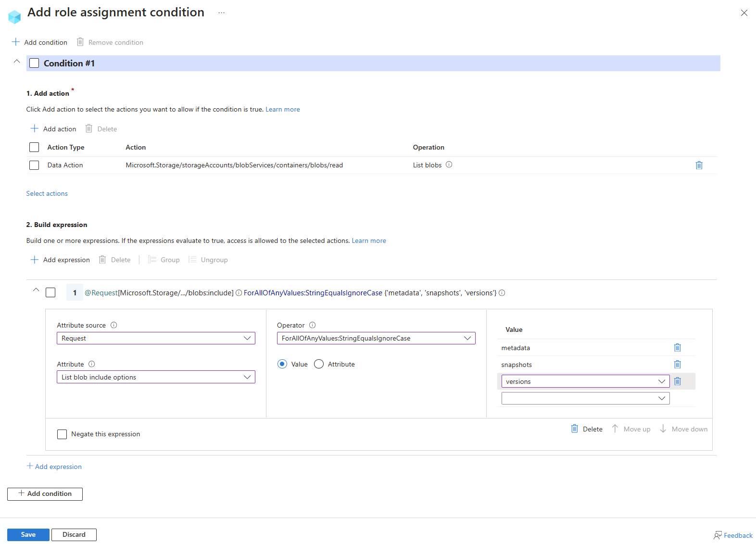Click info icon beside Attribute source label
The width and height of the screenshot is (756, 544).
(114, 325)
